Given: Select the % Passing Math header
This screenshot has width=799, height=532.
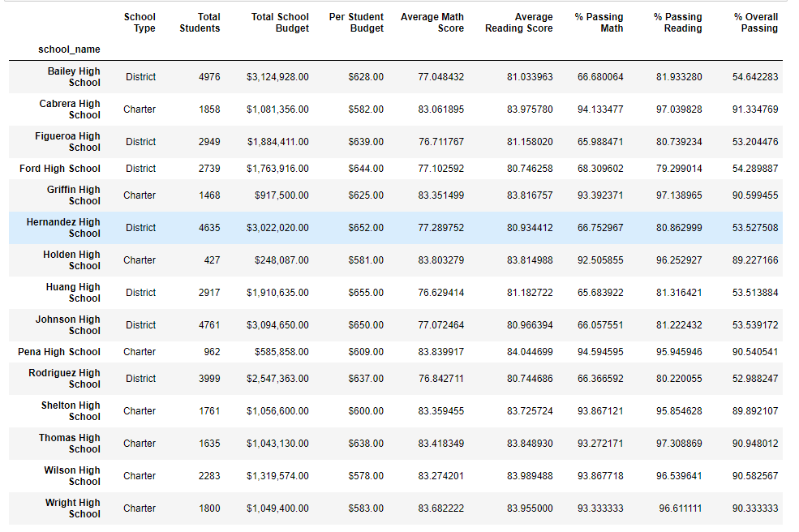Looking at the screenshot, I should [x=599, y=23].
